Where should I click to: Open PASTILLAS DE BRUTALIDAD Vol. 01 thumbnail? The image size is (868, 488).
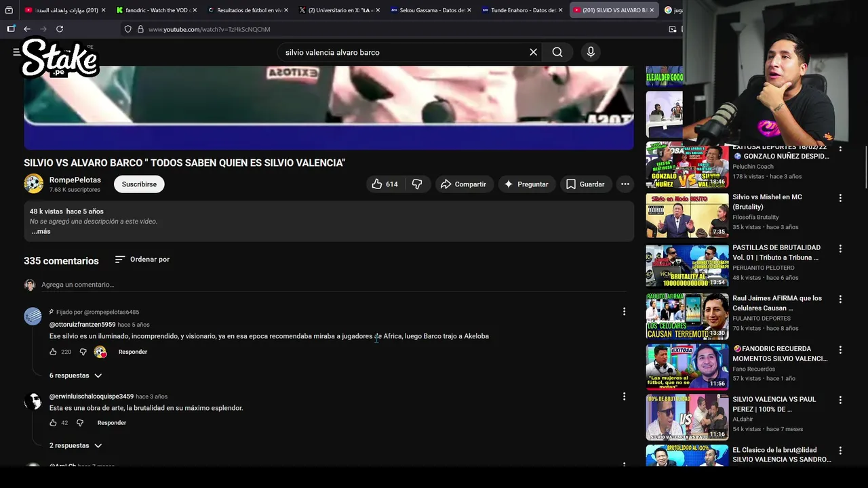(x=687, y=266)
